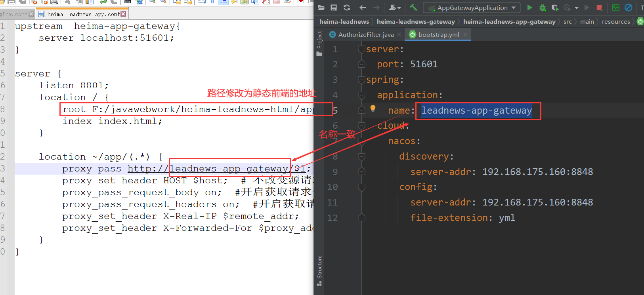Screen dimensions: 644x295
Task: Click the main breadcrumb
Action: (587, 22)
